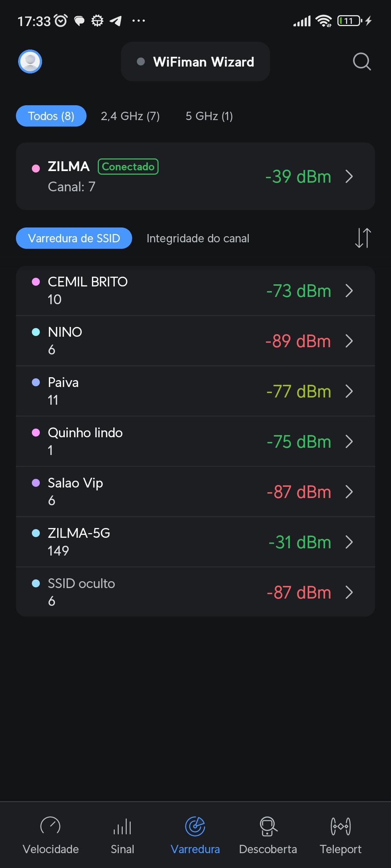Tap the Conectado badge on ZILMA
The height and width of the screenshot is (868, 391).
pos(128,167)
